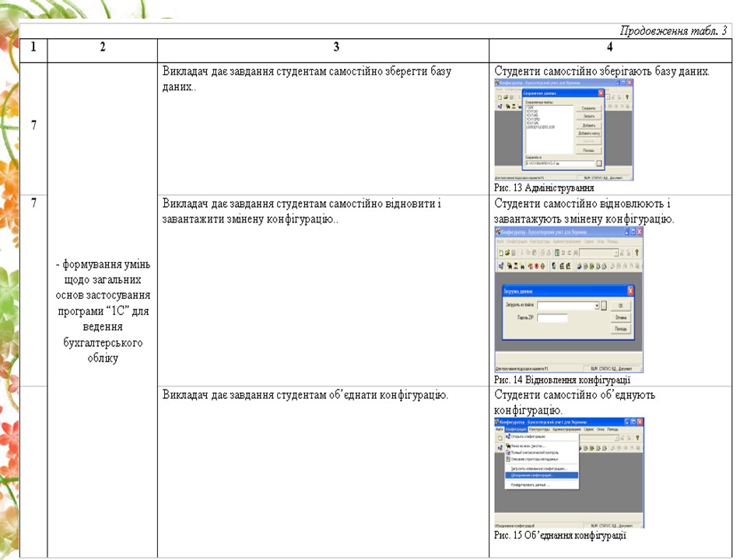Select the saved files list box
The width and height of the screenshot is (747, 560).
(x=549, y=128)
